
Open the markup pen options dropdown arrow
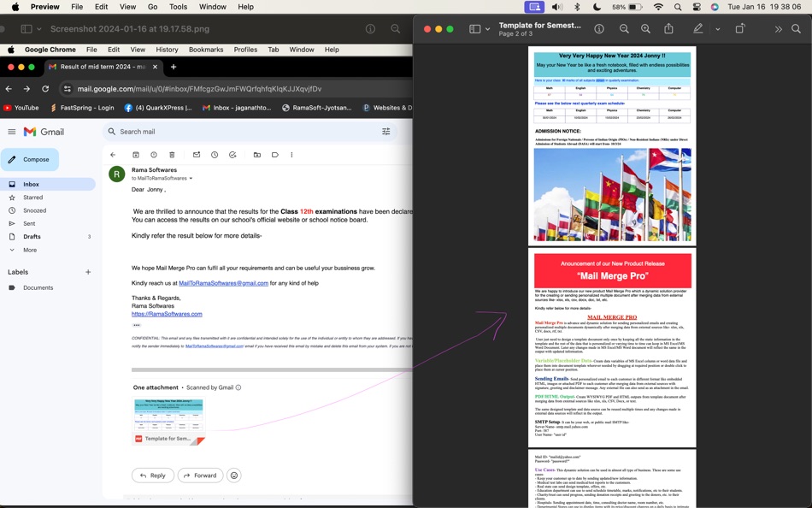pyautogui.click(x=718, y=30)
